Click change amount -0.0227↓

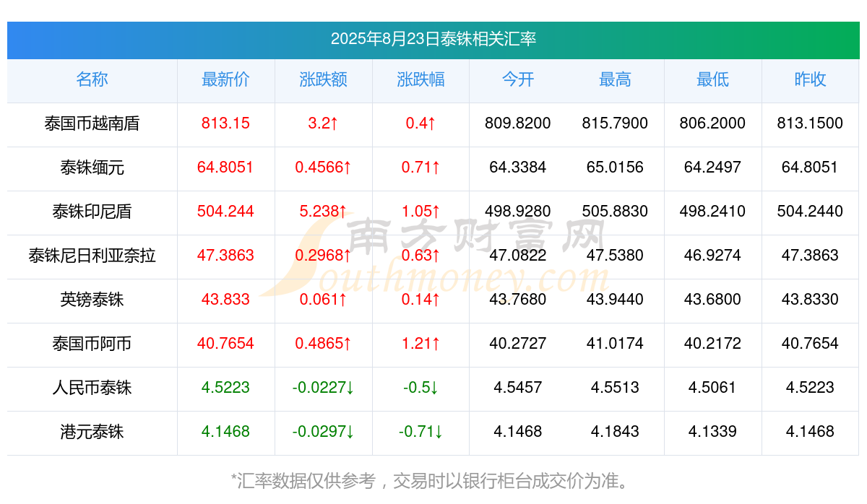pyautogui.click(x=323, y=388)
